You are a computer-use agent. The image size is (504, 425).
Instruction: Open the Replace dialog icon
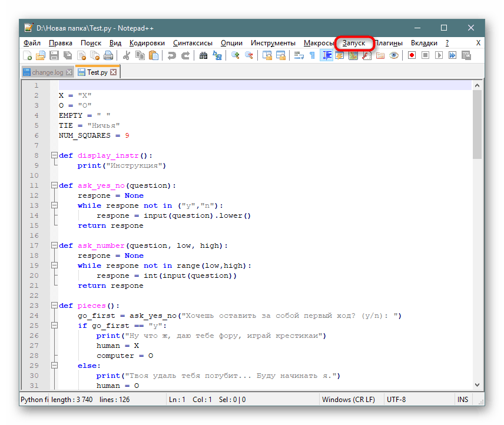coord(217,55)
